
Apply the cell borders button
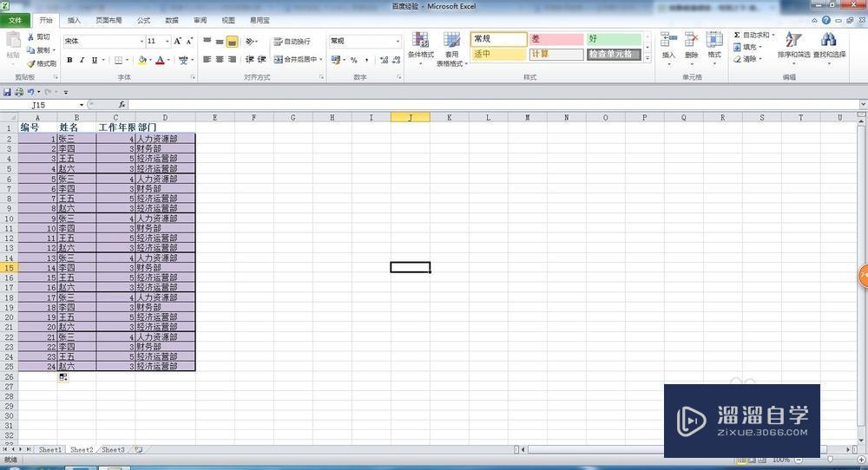(118, 60)
